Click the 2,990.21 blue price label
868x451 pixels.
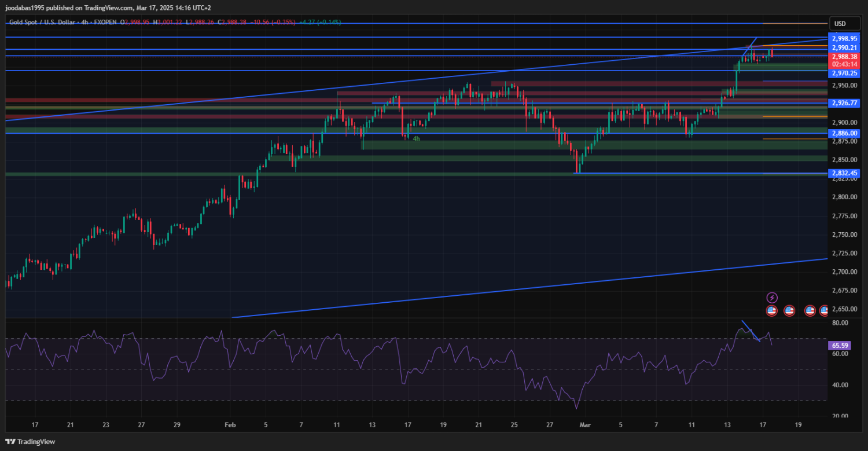tap(844, 47)
